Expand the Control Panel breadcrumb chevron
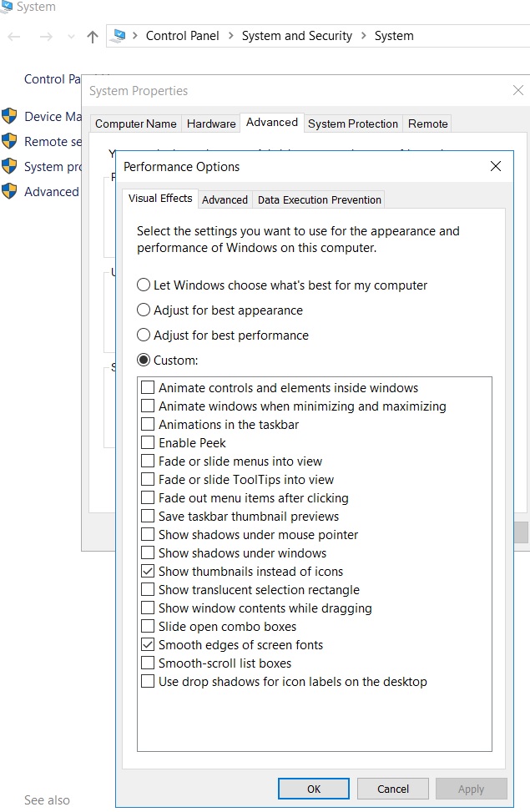Screen dimensions: 530x812 tap(231, 36)
